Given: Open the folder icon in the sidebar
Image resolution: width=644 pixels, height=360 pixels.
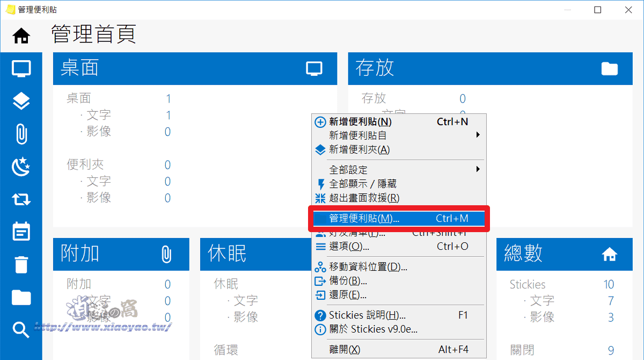Looking at the screenshot, I should pos(21,297).
